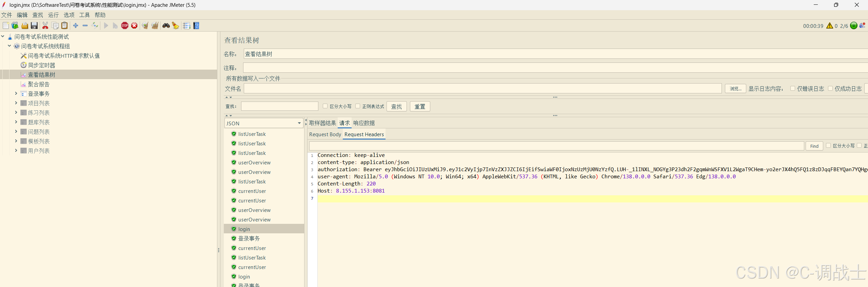The width and height of the screenshot is (868, 287).
Task: Collapse the 问卷考试系统线程组 node
Action: [x=9, y=46]
